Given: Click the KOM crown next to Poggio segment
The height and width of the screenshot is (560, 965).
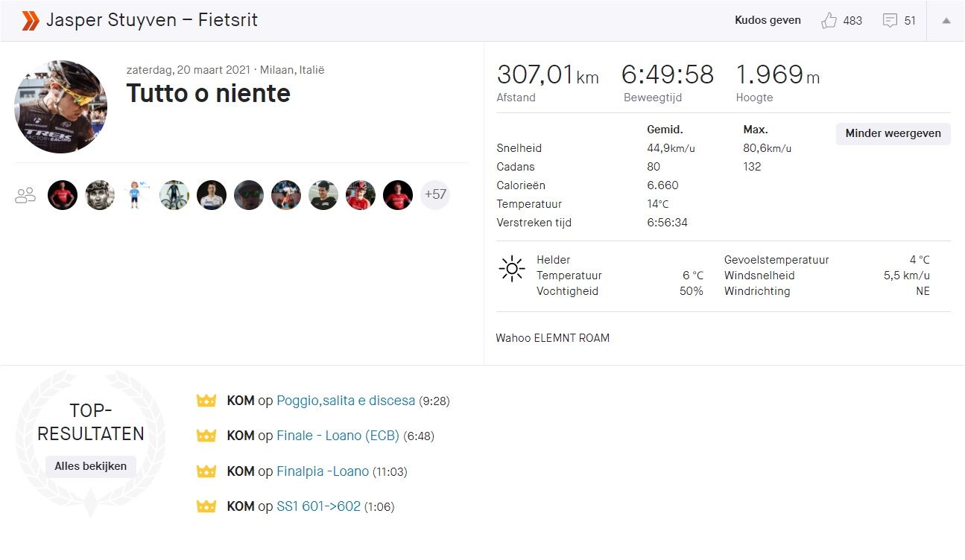Looking at the screenshot, I should pyautogui.click(x=206, y=401).
